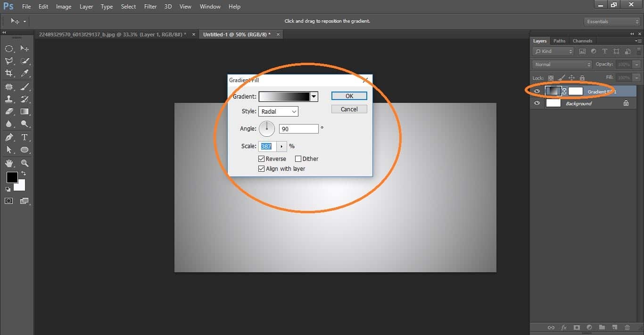Enable the Dither checkbox
The height and width of the screenshot is (335, 644).
[x=298, y=159]
